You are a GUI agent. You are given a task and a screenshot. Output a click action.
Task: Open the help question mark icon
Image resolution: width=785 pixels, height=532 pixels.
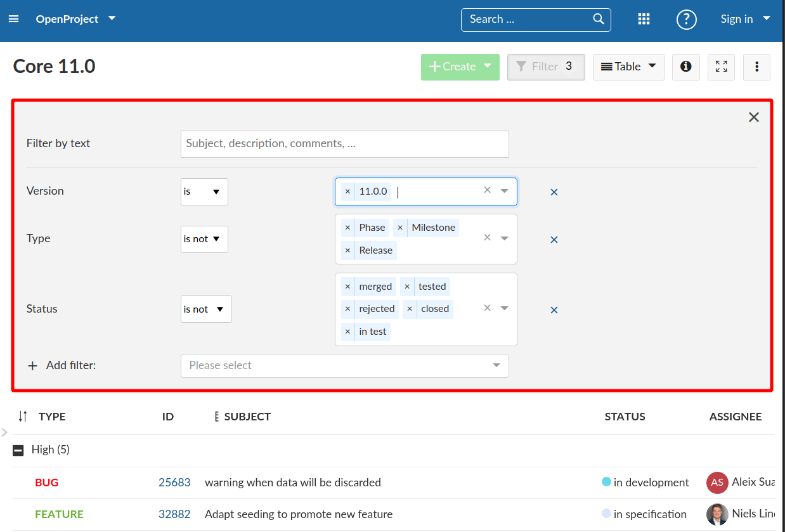(x=686, y=20)
